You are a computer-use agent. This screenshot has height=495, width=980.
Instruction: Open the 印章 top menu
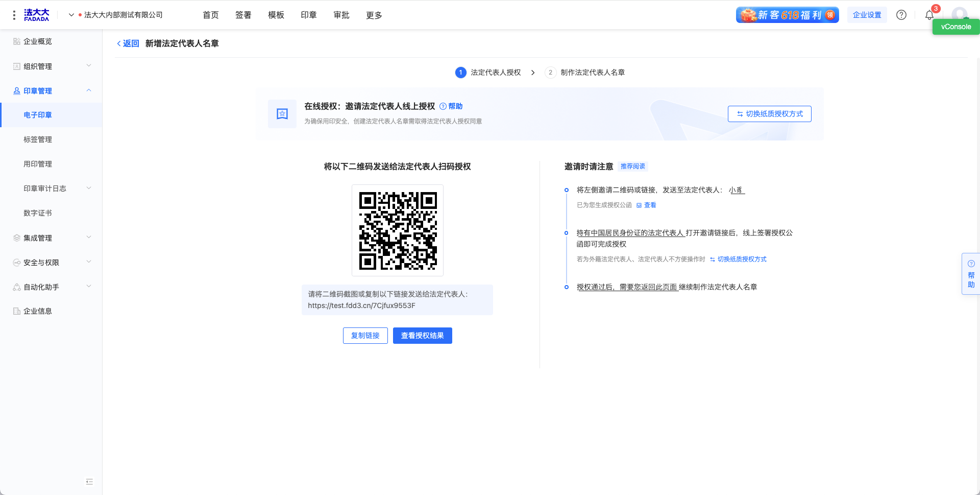[x=308, y=15]
